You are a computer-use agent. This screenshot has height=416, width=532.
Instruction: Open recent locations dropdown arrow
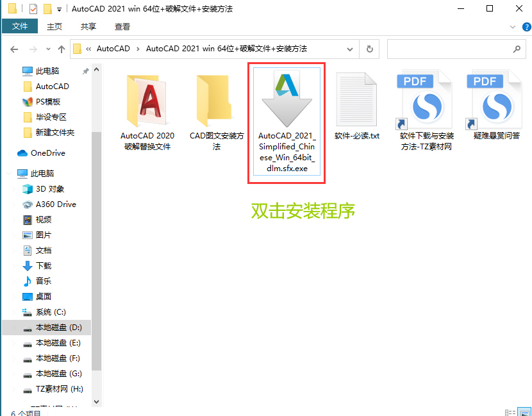48,49
